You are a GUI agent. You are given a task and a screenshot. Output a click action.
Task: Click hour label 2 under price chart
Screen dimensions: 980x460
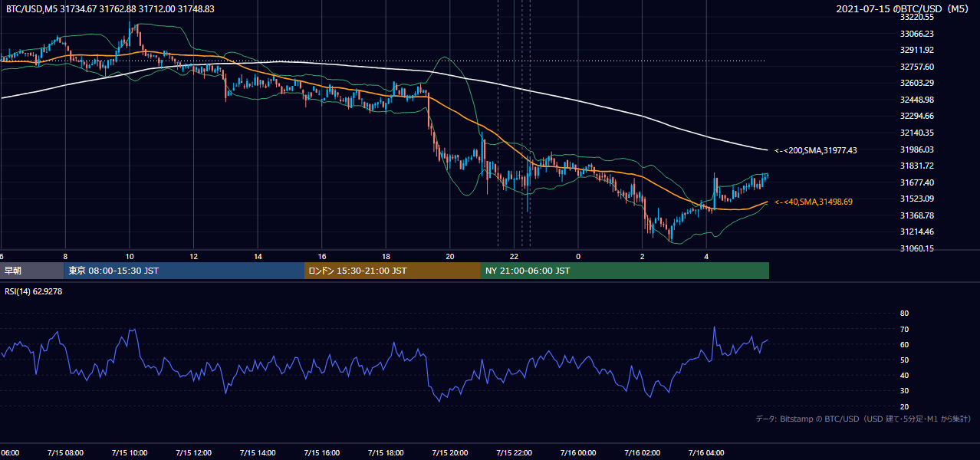642,256
